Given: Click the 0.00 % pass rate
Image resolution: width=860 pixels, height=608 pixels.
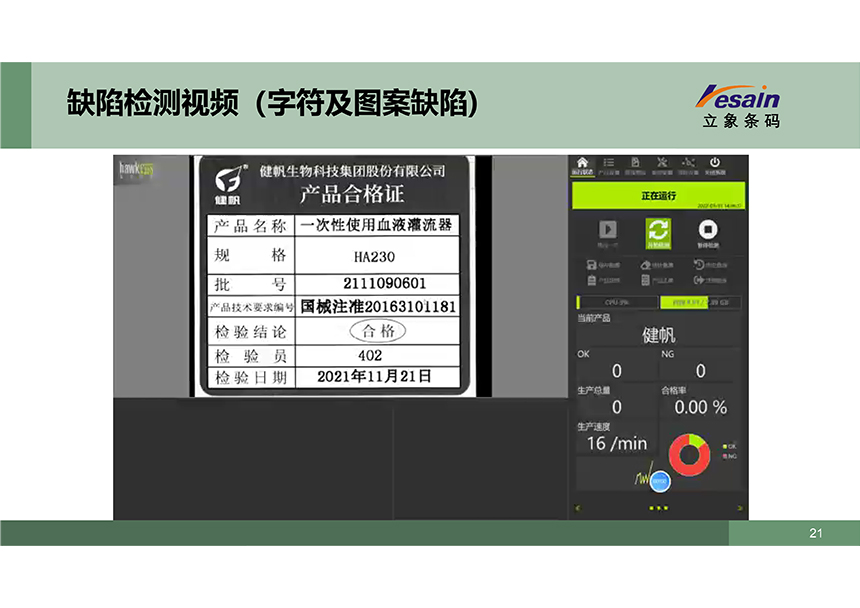Looking at the screenshot, I should click(700, 407).
